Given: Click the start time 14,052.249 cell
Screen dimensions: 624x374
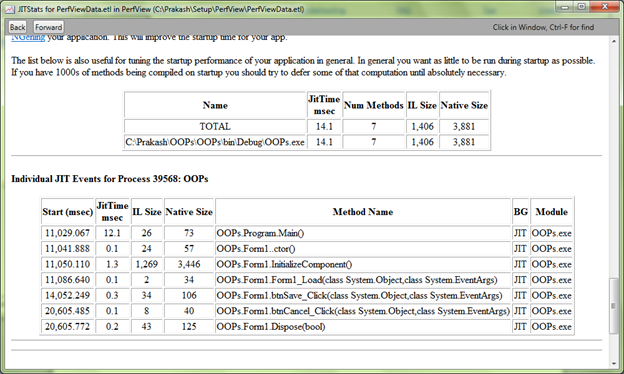Looking at the screenshot, I should (x=67, y=295).
